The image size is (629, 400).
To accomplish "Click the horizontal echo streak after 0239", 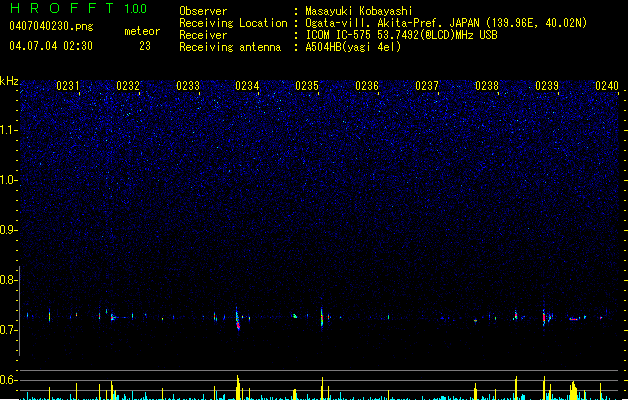I will (574, 319).
